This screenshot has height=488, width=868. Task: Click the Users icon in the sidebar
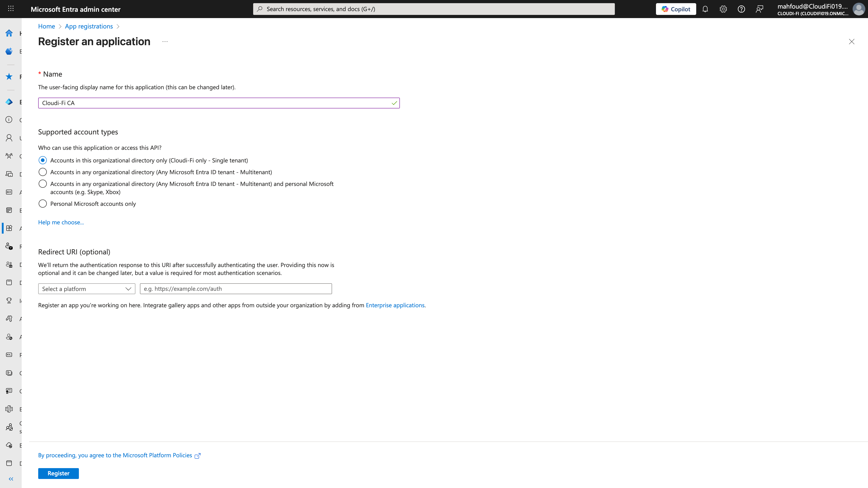point(9,138)
